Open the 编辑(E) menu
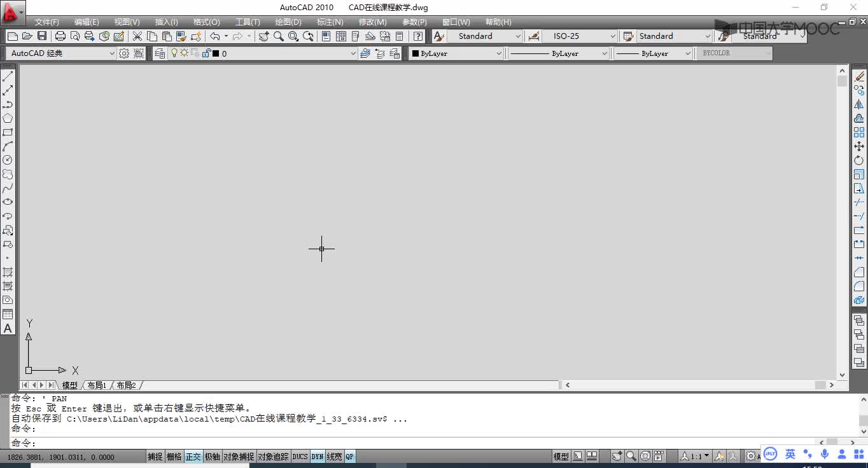Screen dimensions: 868x468 click(x=87, y=22)
